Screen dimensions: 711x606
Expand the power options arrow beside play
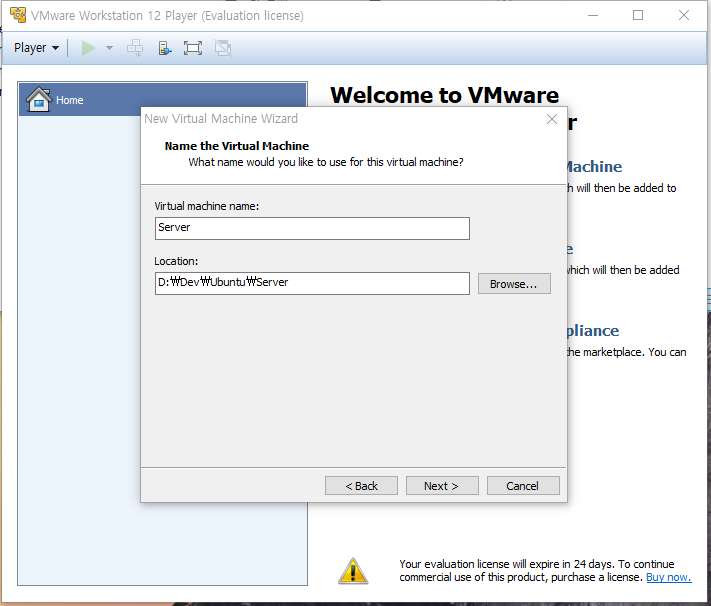tap(109, 48)
